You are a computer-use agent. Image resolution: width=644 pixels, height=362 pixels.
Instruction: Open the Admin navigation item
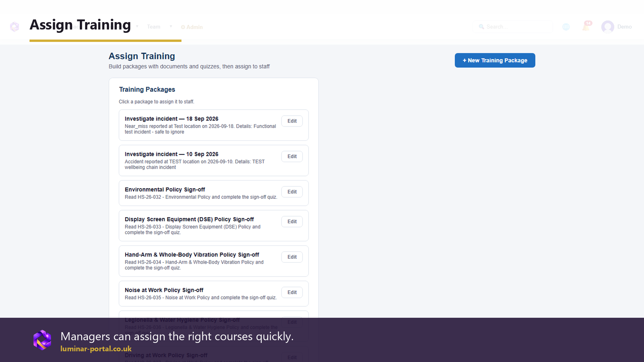[192, 27]
